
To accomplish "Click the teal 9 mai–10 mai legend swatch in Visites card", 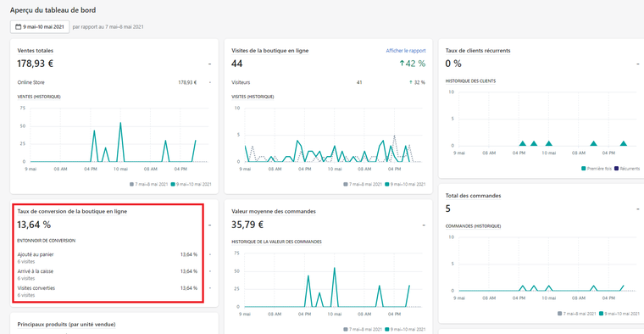I will [x=386, y=185].
